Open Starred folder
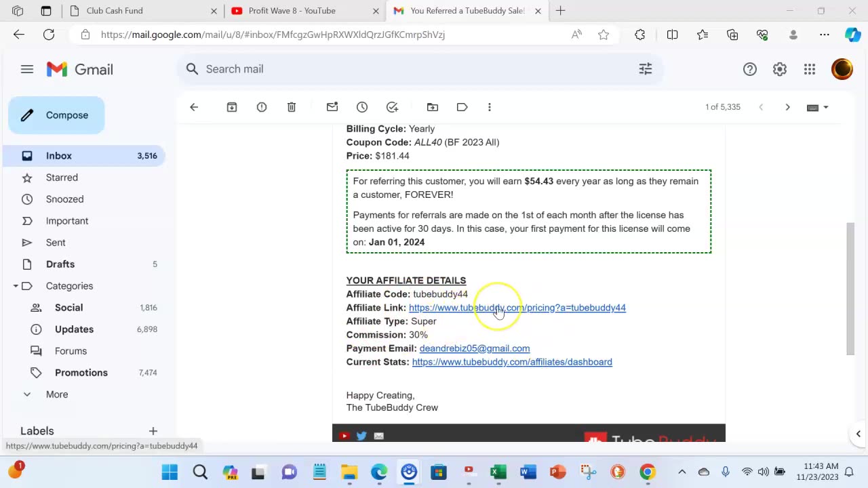Image resolution: width=868 pixels, height=488 pixels. click(83, 178)
